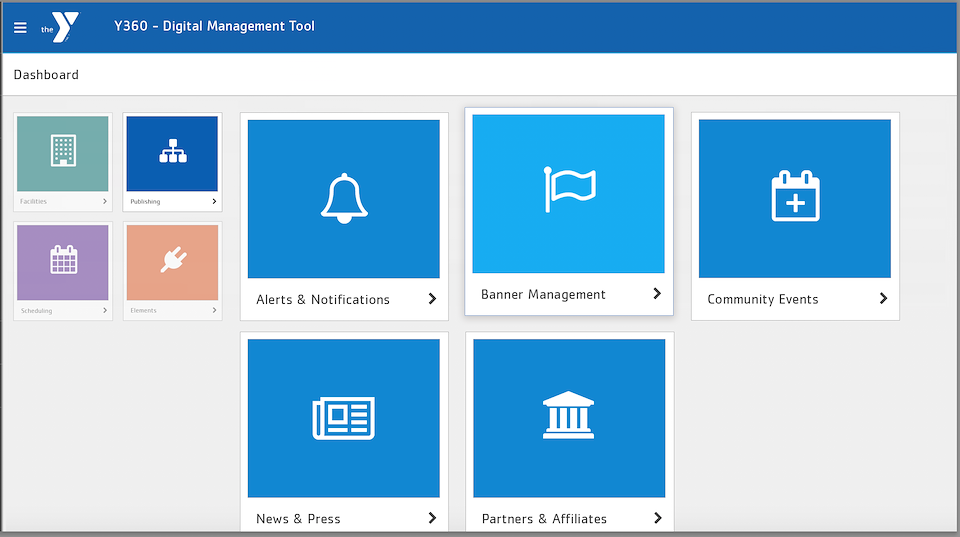Click the News & Press newspaper icon
This screenshot has height=537, width=960.
coord(343,418)
